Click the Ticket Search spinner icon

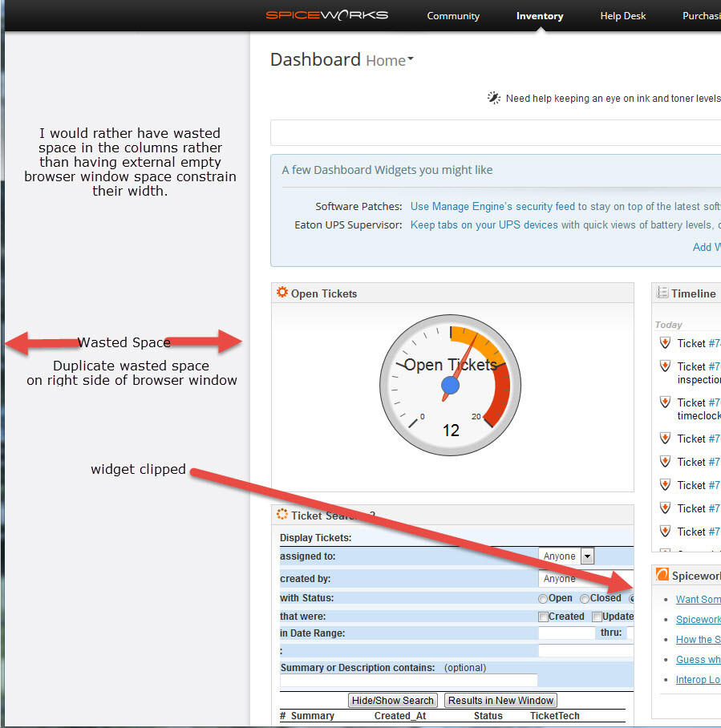click(282, 514)
